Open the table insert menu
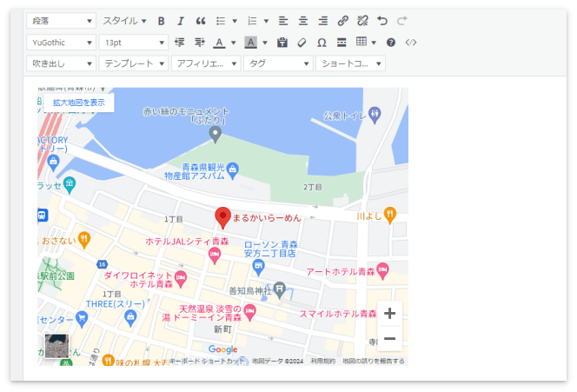 [x=366, y=42]
